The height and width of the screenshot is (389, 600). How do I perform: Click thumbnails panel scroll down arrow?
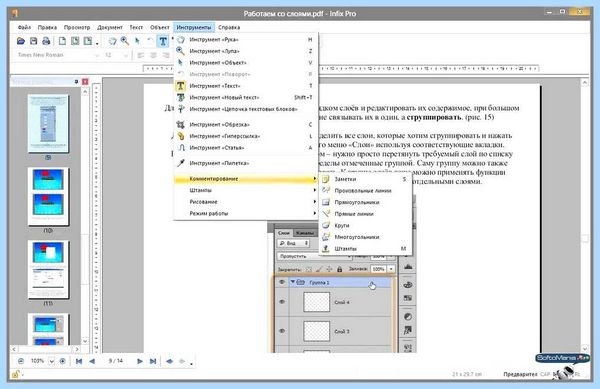(x=85, y=341)
